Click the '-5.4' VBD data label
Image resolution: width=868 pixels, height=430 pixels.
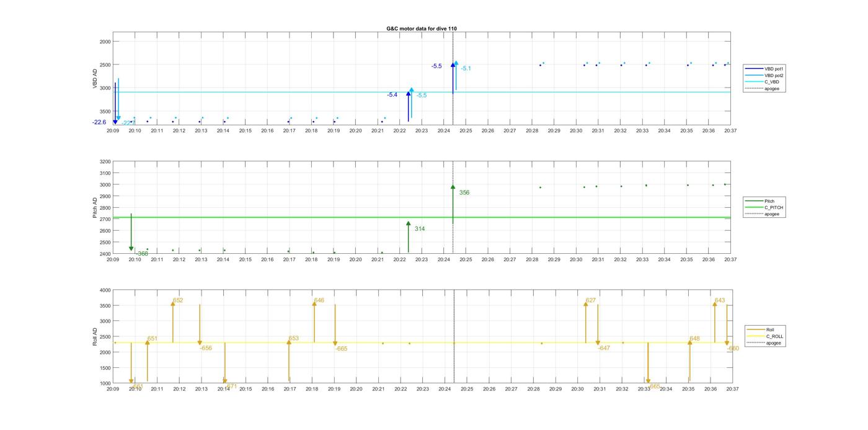click(392, 95)
